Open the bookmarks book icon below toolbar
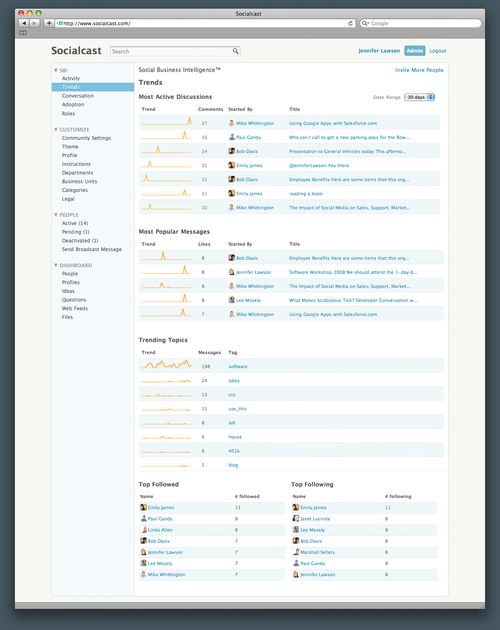500x630 pixels. (23, 33)
